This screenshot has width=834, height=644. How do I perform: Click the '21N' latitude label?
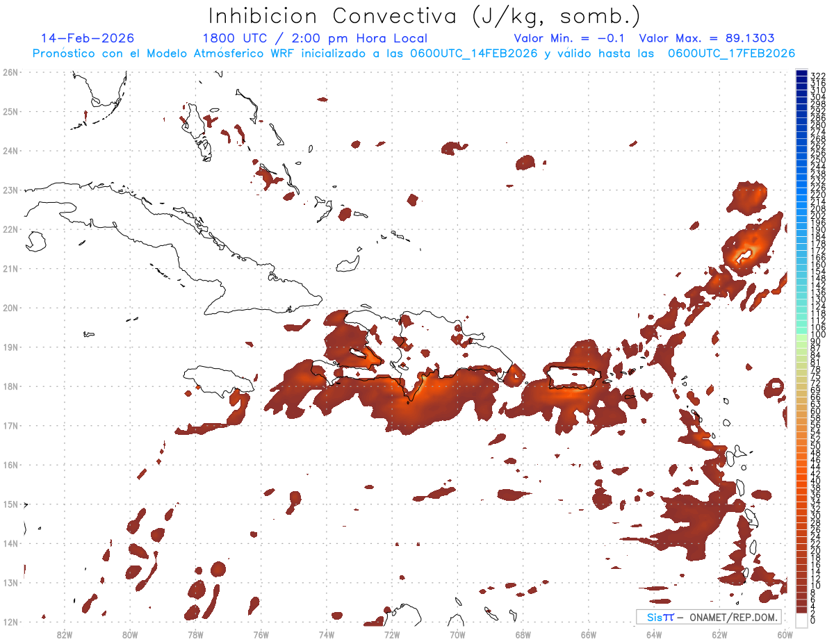click(10, 268)
